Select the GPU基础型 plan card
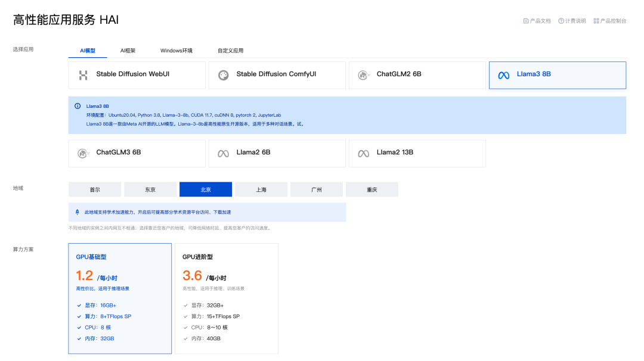The image size is (644, 361). [120, 298]
